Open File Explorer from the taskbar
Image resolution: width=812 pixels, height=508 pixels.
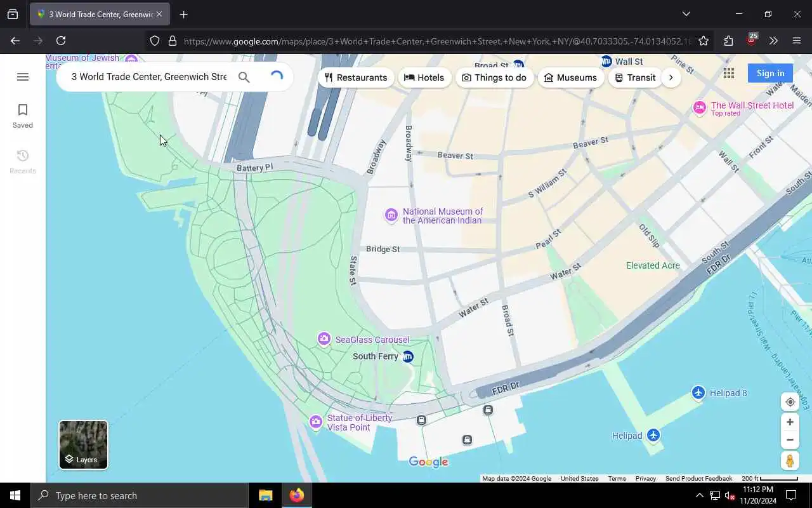tap(265, 495)
